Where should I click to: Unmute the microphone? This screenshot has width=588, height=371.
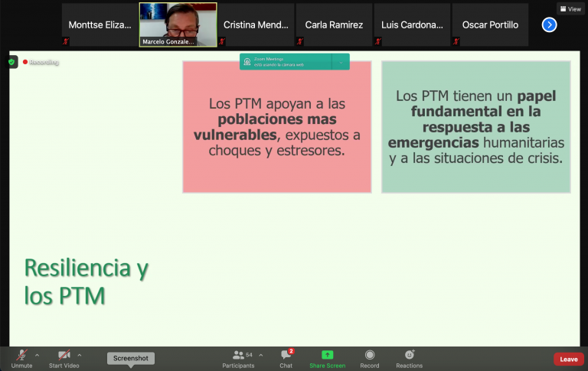tap(21, 356)
